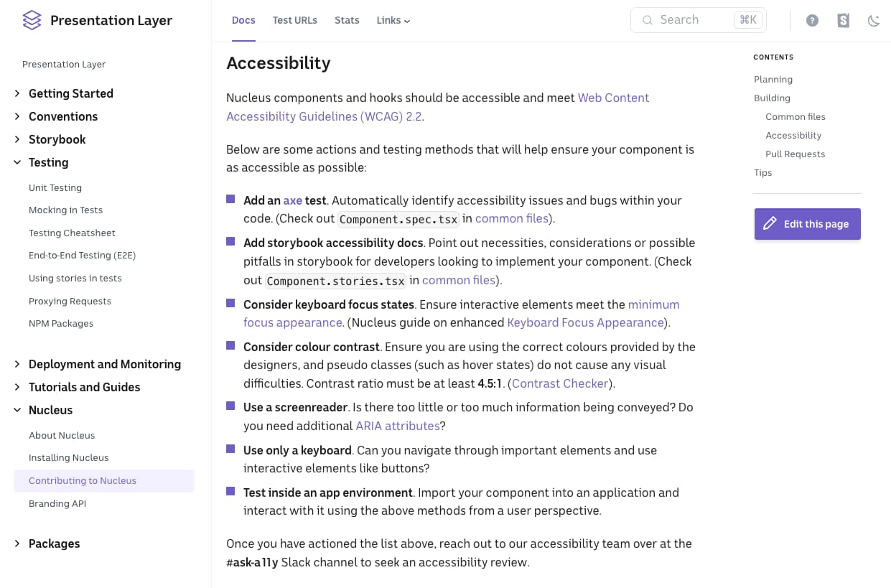Click the pencil icon on Edit this page
This screenshot has height=588, width=891.
coord(769,223)
